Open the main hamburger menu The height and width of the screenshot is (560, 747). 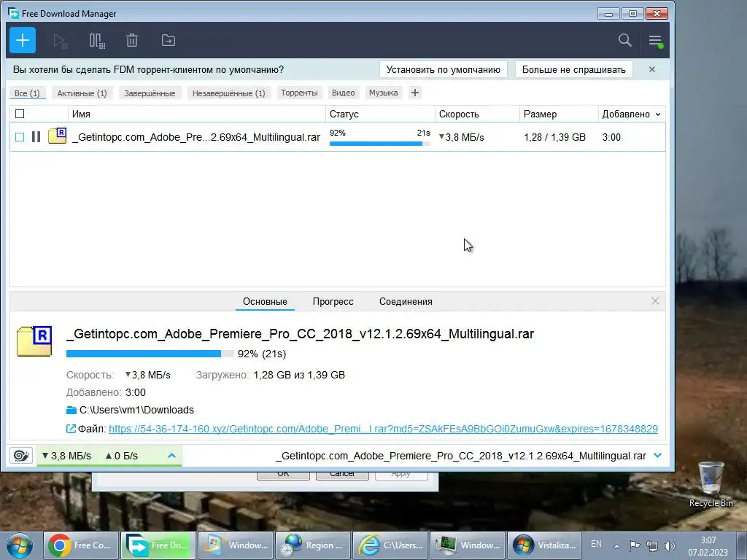point(656,41)
